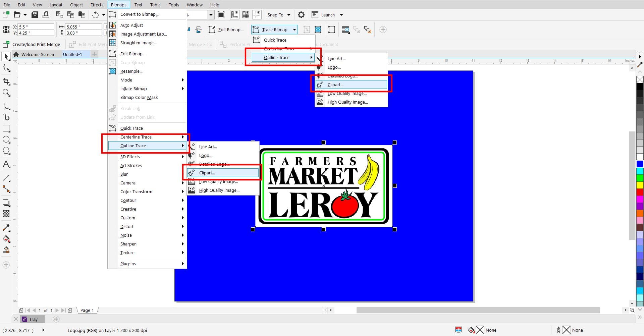Expand the Trace Bitmap dropdown arrow
The image size is (644, 336).
294,30
